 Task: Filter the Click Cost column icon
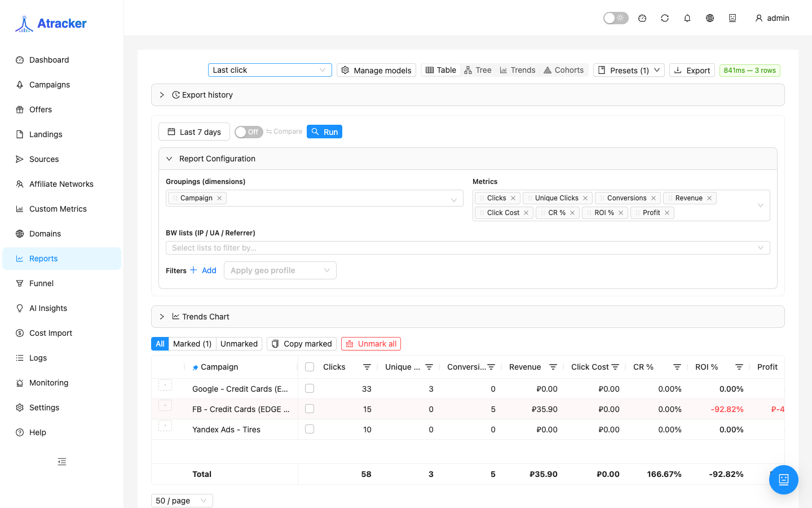click(x=615, y=367)
